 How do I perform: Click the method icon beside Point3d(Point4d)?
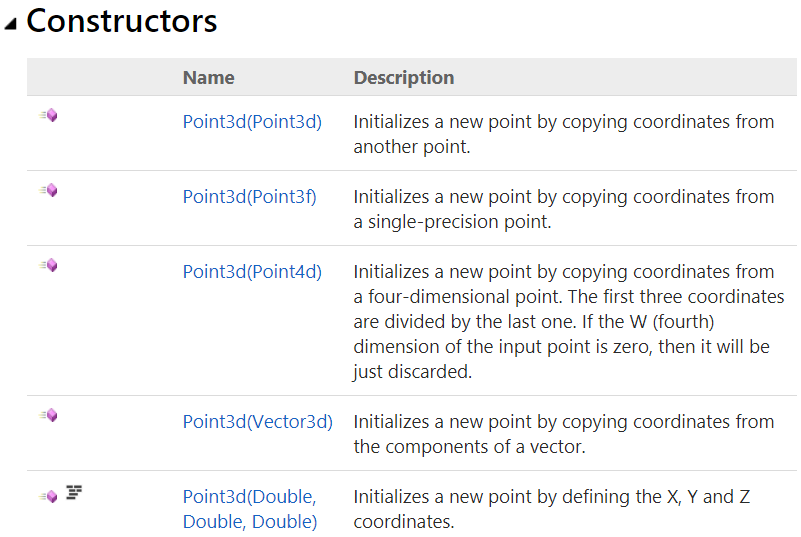click(x=49, y=266)
